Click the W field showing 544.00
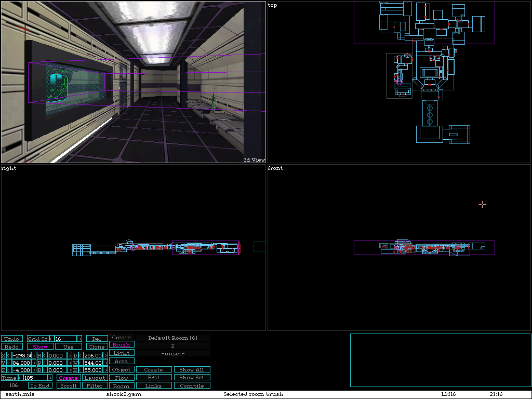This screenshot has height=399, width=532. 94,363
